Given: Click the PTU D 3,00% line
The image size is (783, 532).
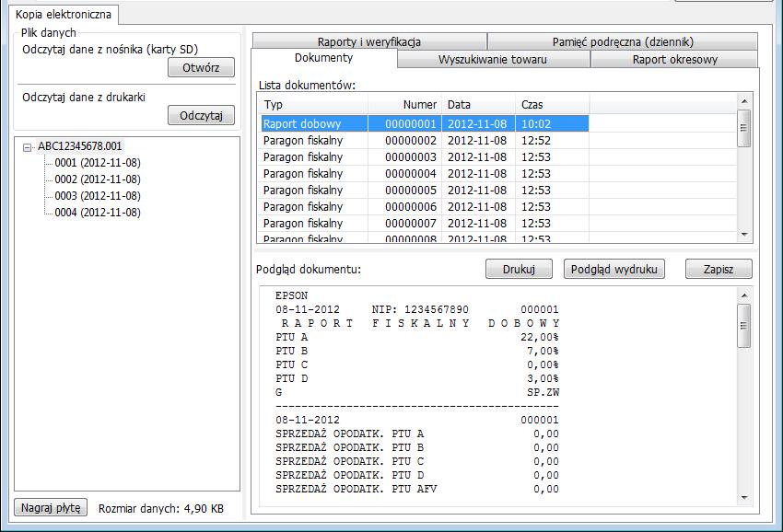Looking at the screenshot, I should click(x=417, y=379).
